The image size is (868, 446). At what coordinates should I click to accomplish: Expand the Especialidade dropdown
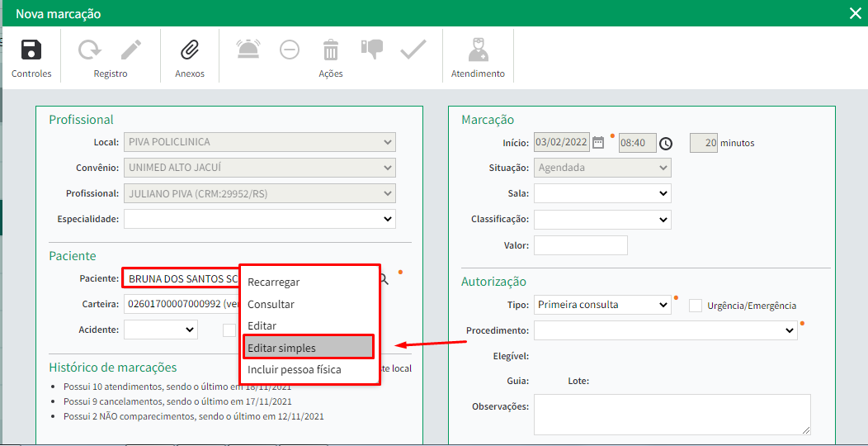(x=260, y=219)
